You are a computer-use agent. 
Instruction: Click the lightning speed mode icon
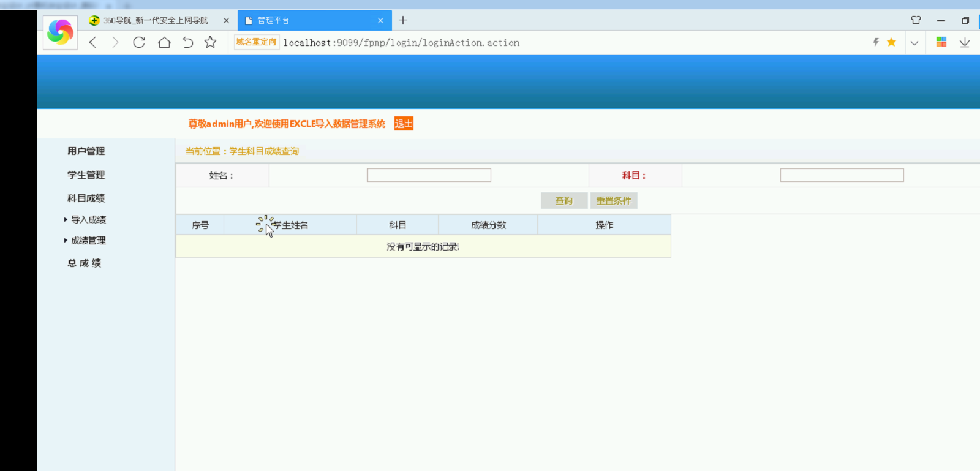[x=876, y=42]
